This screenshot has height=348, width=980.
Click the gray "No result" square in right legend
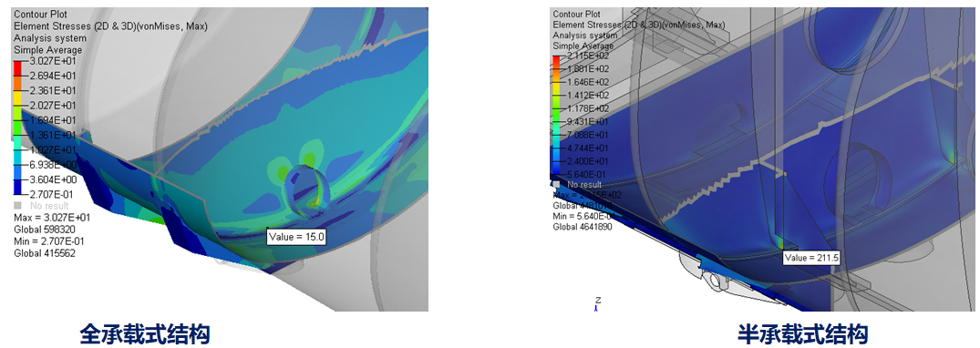pos(556,184)
